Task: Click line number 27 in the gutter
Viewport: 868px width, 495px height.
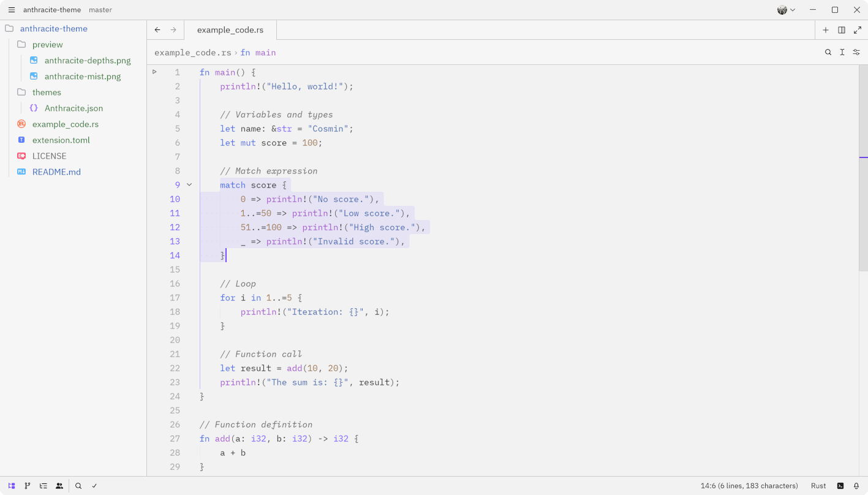Action: pos(175,439)
